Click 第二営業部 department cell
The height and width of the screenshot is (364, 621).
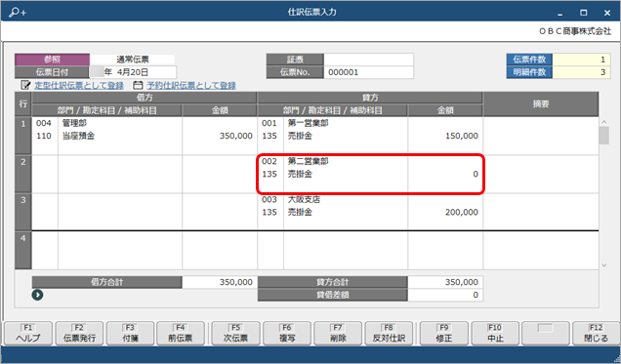[308, 161]
